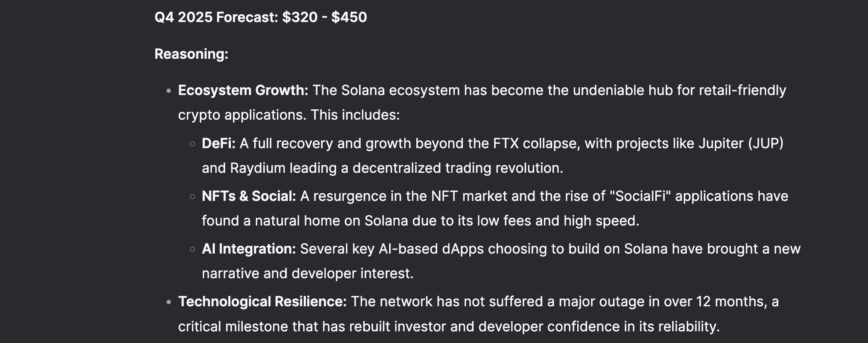Click the bullet before Technological Resilience
Image resolution: width=868 pixels, height=343 pixels.
169,302
